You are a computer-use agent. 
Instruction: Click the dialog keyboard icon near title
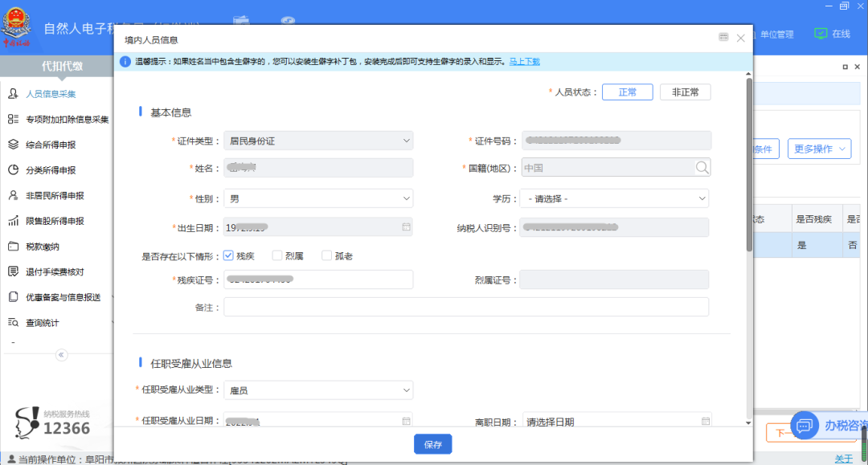point(723,37)
